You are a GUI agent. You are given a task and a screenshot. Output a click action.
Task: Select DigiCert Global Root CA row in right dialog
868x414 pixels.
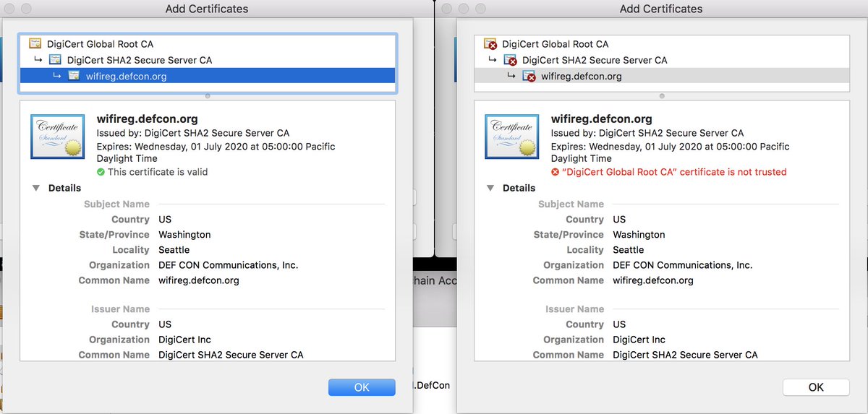pyautogui.click(x=662, y=44)
